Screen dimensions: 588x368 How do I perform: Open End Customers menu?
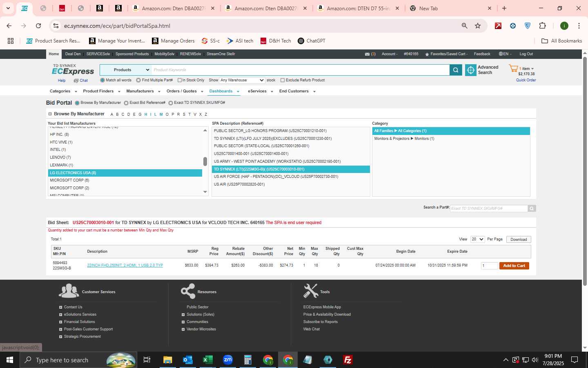point(297,91)
